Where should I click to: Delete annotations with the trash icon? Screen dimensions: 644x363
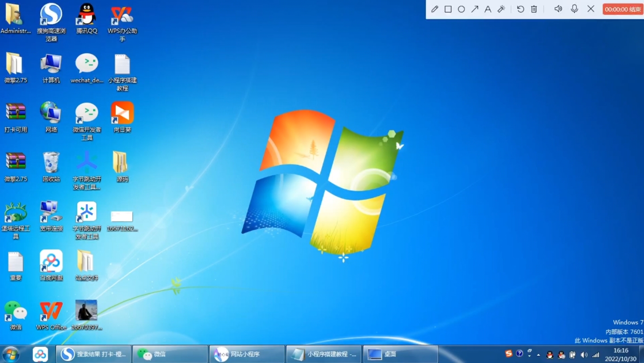(x=534, y=9)
